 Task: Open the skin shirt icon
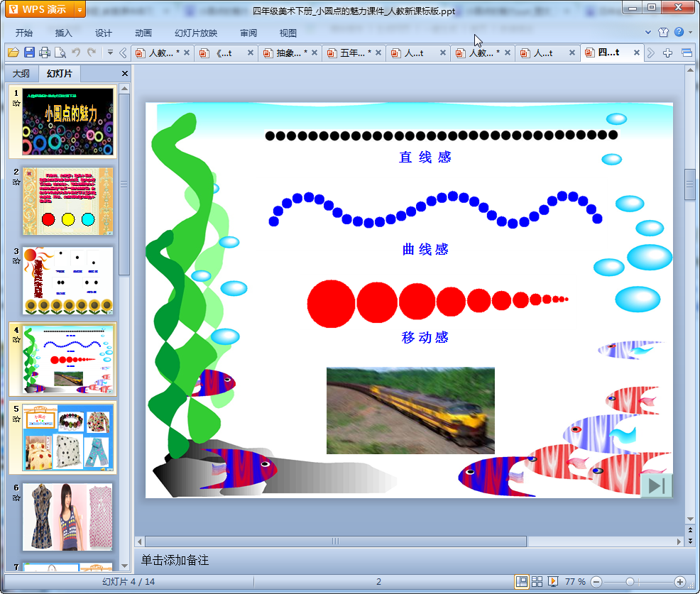point(663,32)
